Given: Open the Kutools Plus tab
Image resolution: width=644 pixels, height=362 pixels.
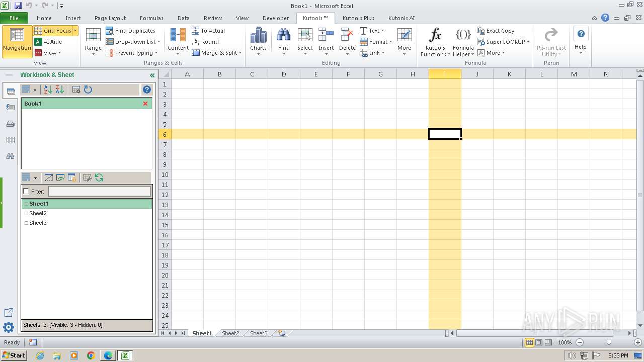Looking at the screenshot, I should [358, 18].
